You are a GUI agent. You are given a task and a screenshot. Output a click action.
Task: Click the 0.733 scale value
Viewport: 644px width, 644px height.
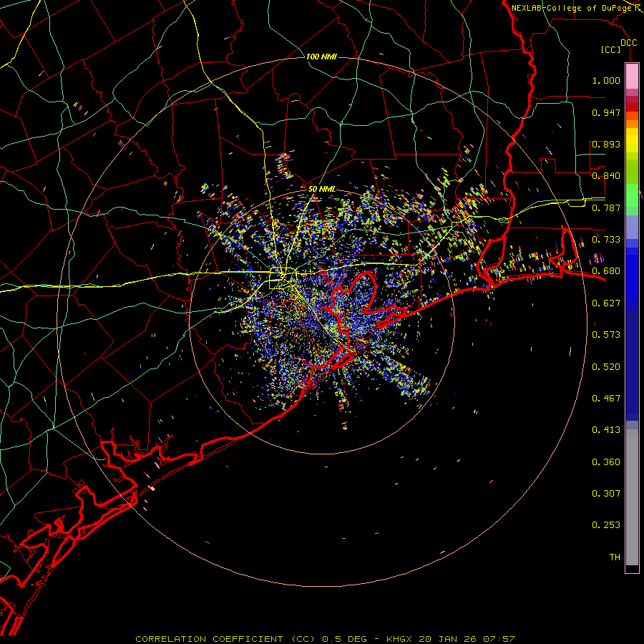coord(606,240)
